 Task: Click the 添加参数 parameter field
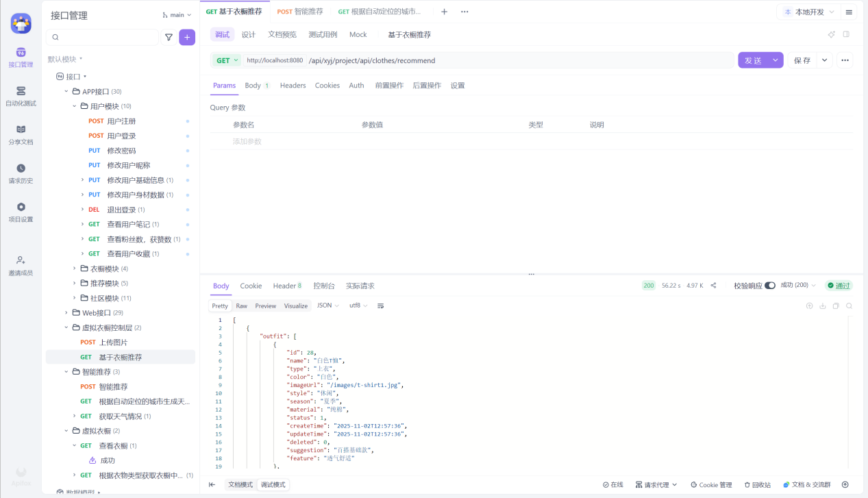247,141
